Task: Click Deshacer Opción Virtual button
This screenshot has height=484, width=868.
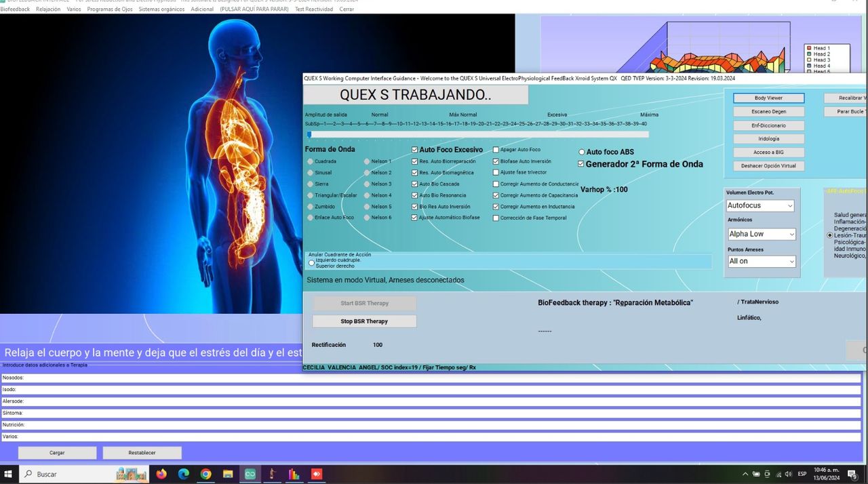Action: coord(768,166)
